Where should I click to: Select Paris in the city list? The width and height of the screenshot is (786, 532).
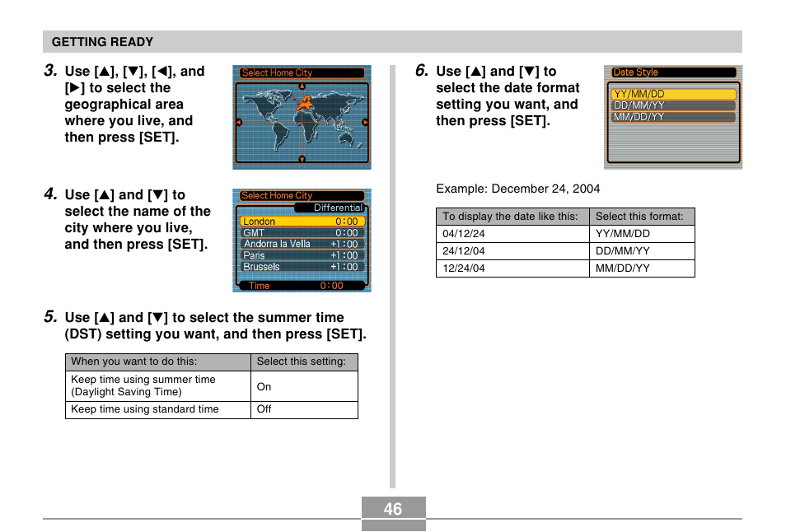coord(302,255)
